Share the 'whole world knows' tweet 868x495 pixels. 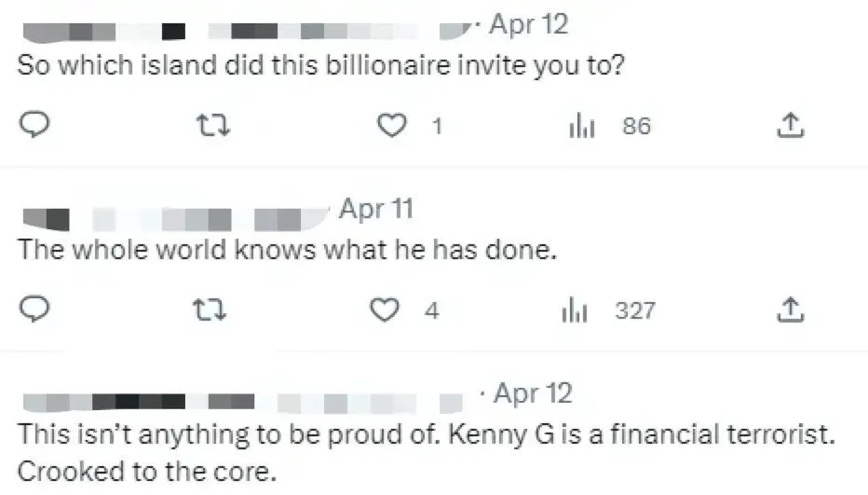coord(790,309)
